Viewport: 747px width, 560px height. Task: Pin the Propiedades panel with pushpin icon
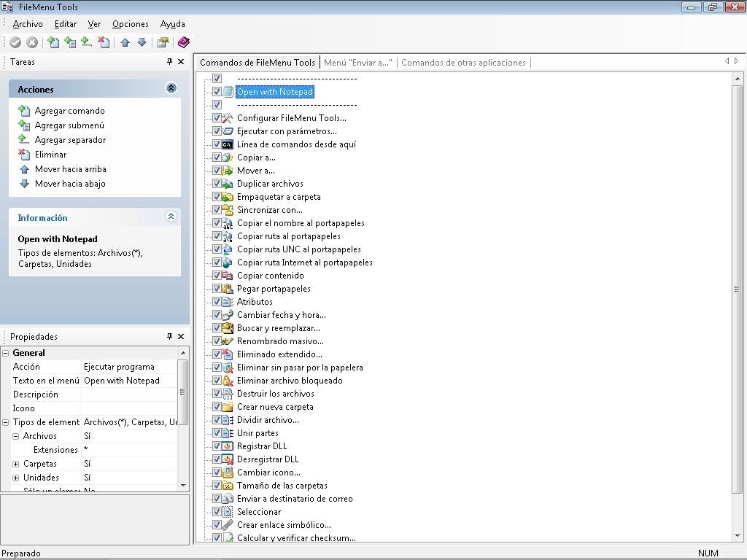[x=169, y=336]
